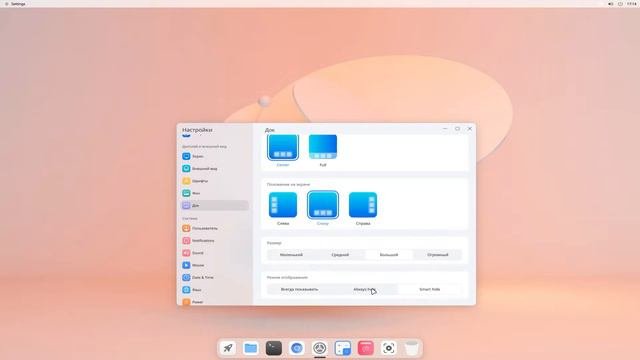Open the Sound settings page
The width and height of the screenshot is (640, 360).
214,253
